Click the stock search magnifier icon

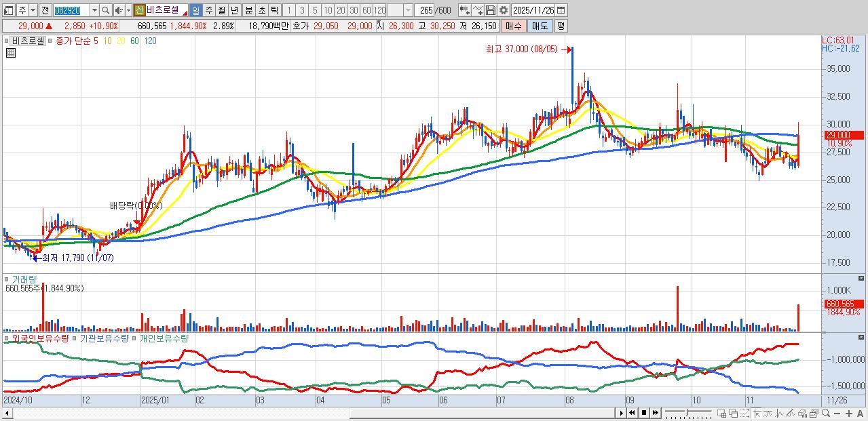[x=106, y=10]
